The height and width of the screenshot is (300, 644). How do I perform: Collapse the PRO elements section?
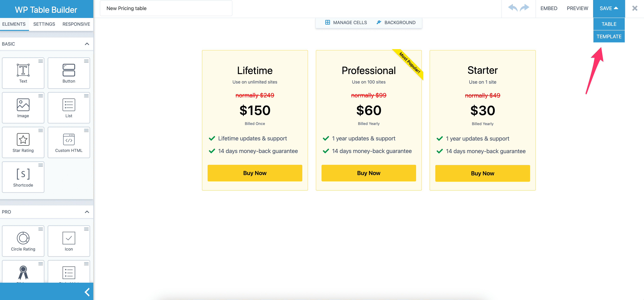point(87,212)
